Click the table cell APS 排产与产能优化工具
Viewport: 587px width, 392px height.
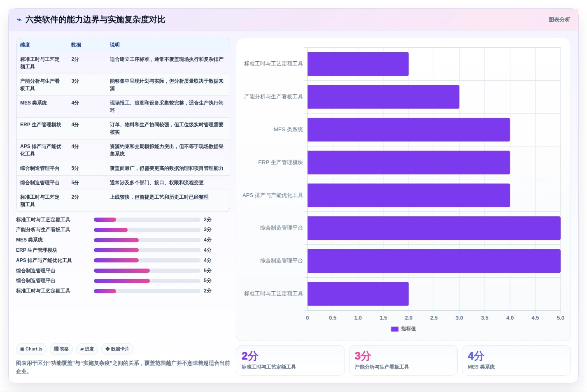tap(41, 150)
